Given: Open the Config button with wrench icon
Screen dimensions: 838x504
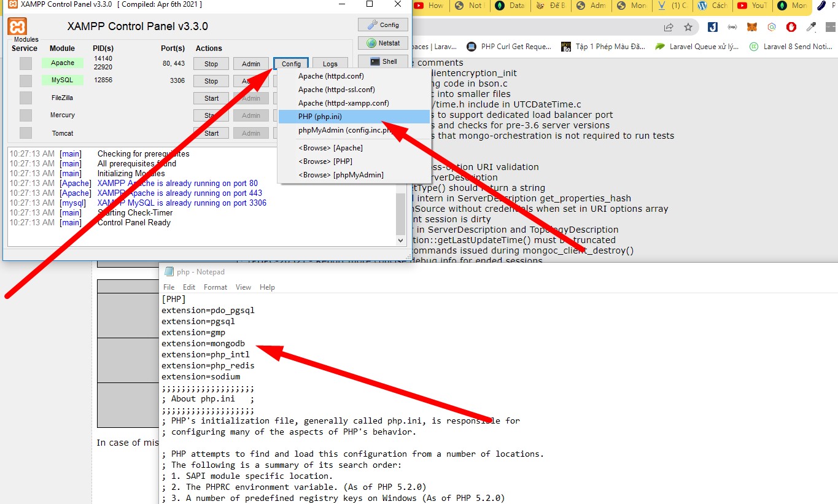Looking at the screenshot, I should 382,25.
